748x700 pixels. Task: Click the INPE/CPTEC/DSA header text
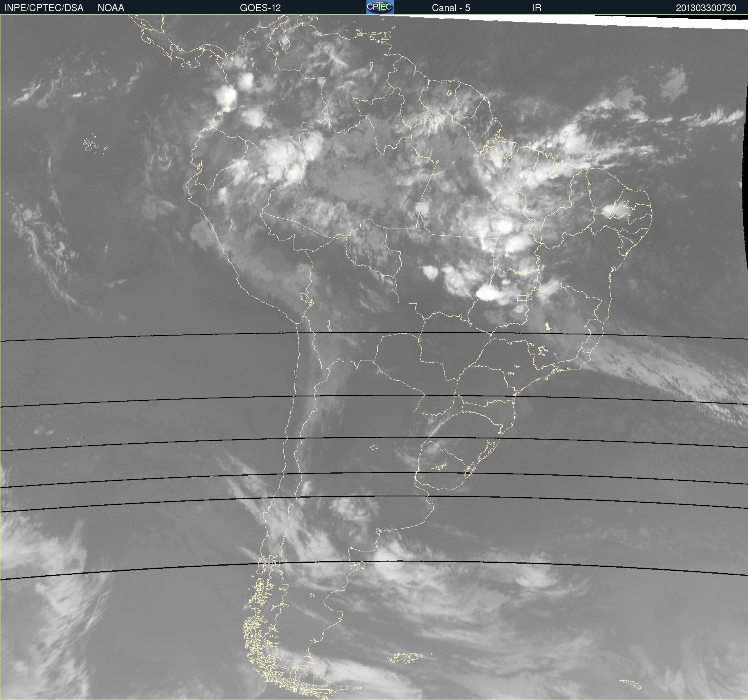[x=44, y=8]
